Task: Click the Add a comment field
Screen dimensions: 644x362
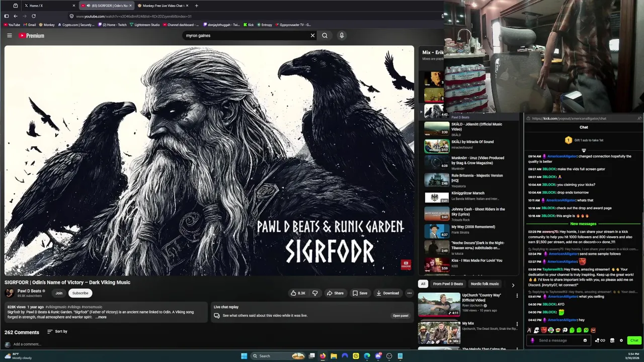Action: pos(27,344)
